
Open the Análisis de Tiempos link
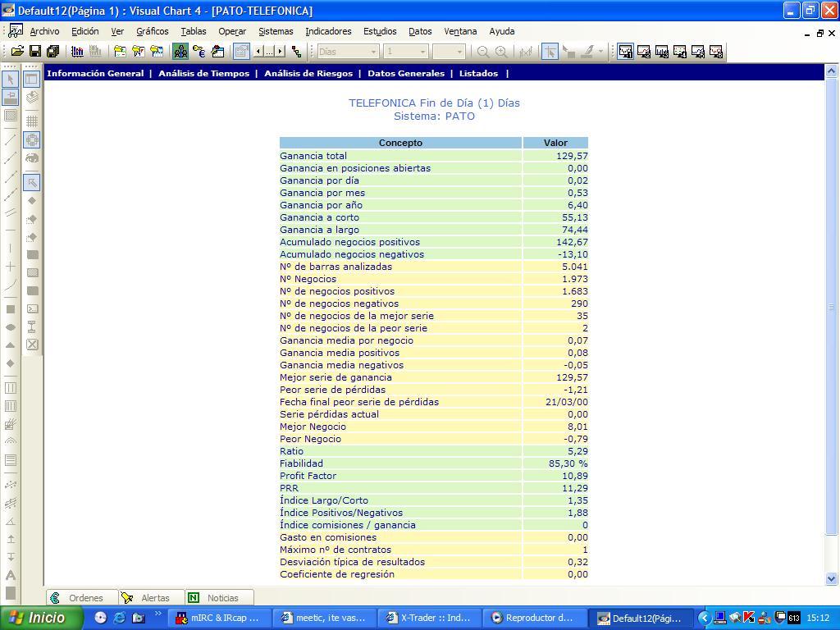(204, 73)
